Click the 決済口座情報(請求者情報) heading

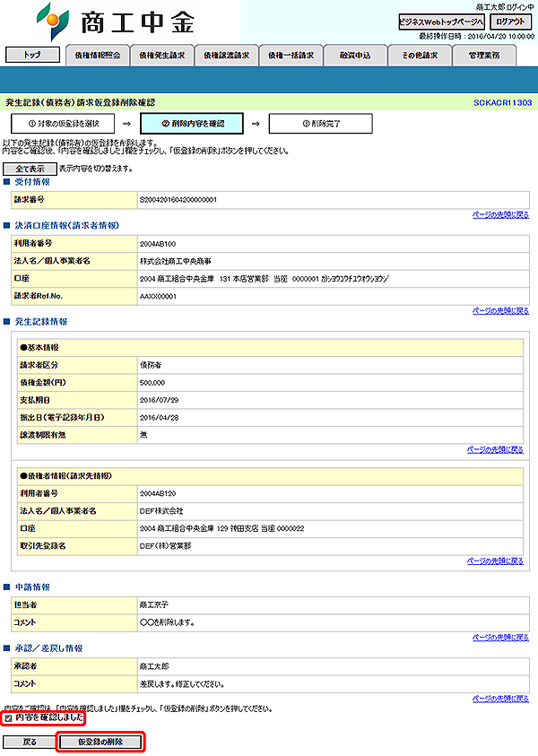click(66, 225)
